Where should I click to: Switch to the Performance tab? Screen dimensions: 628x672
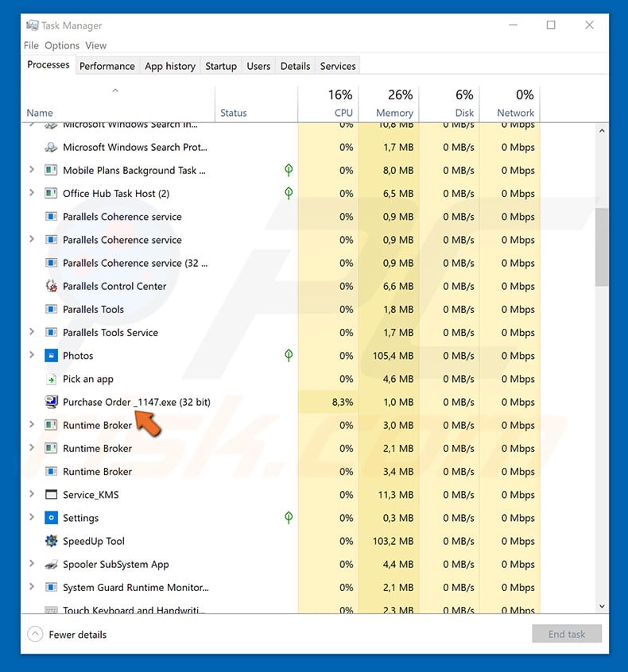pyautogui.click(x=107, y=66)
